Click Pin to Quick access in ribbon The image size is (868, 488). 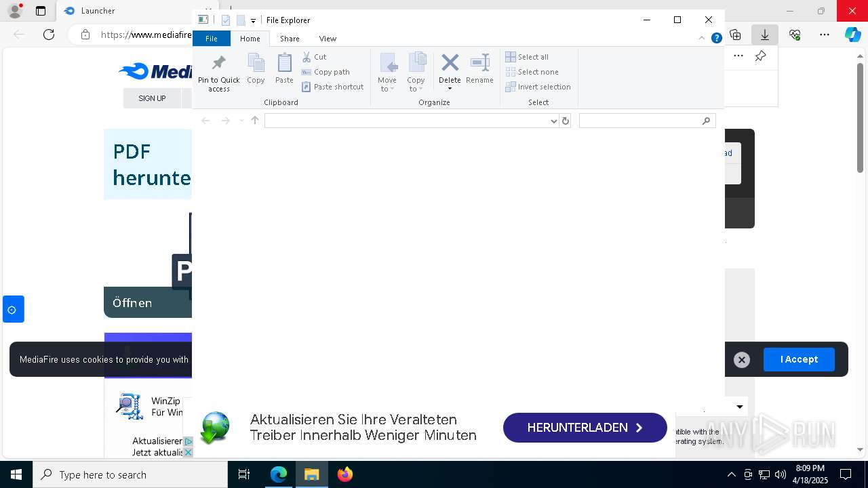[x=218, y=73]
